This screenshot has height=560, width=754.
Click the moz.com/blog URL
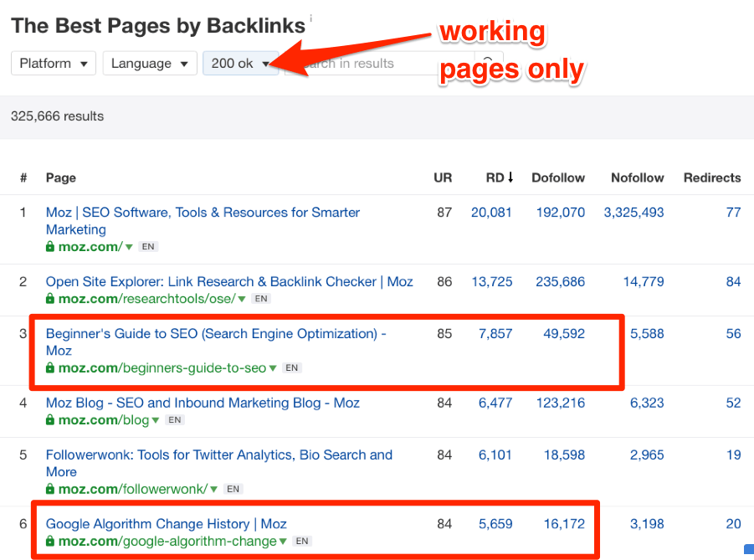coord(104,420)
